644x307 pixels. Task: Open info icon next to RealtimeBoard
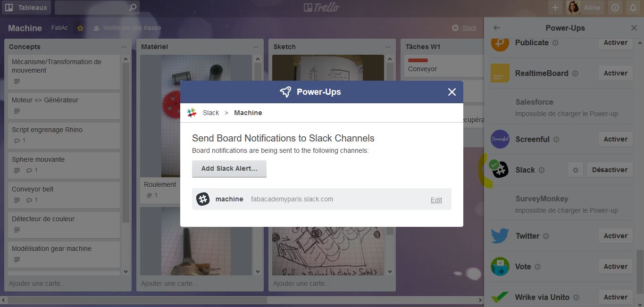click(x=575, y=74)
